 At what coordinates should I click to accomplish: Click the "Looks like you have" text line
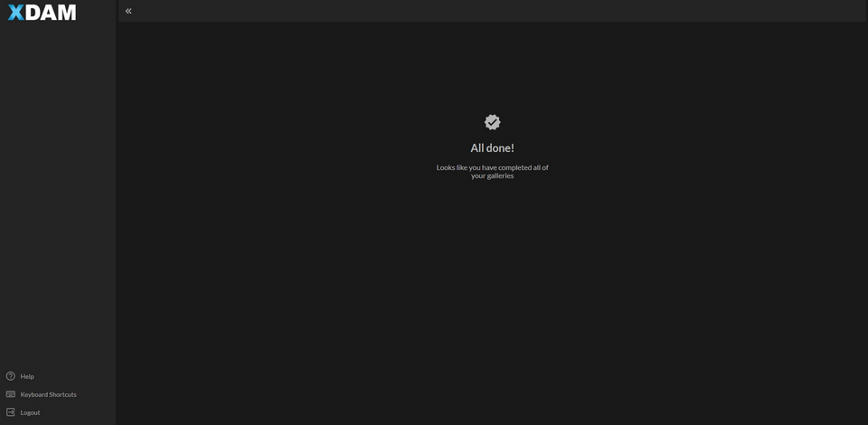click(x=467, y=167)
